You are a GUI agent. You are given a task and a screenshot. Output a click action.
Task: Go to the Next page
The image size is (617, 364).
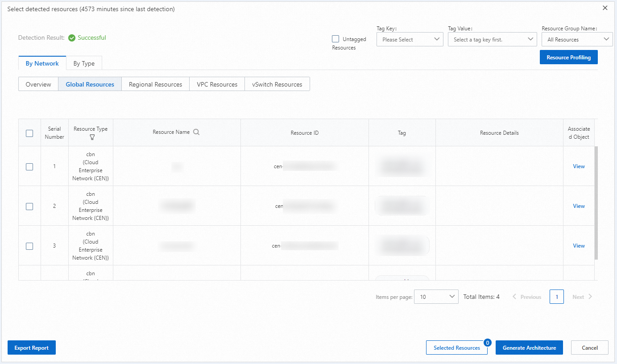pyautogui.click(x=582, y=297)
